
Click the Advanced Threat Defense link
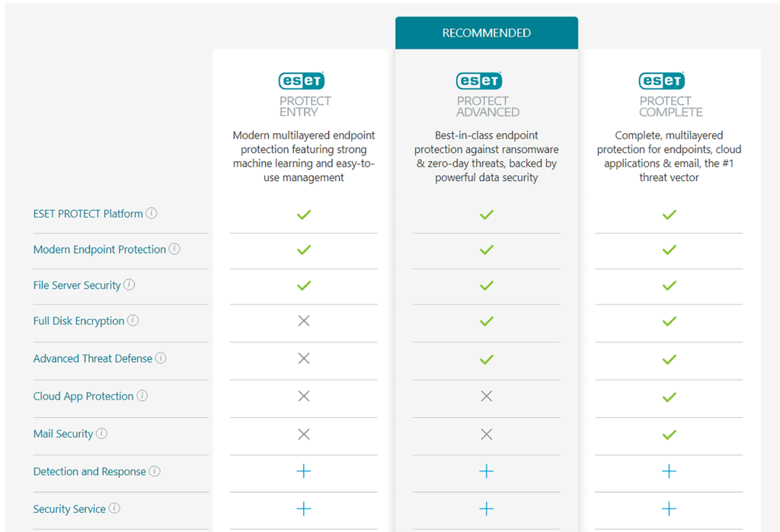coord(92,358)
